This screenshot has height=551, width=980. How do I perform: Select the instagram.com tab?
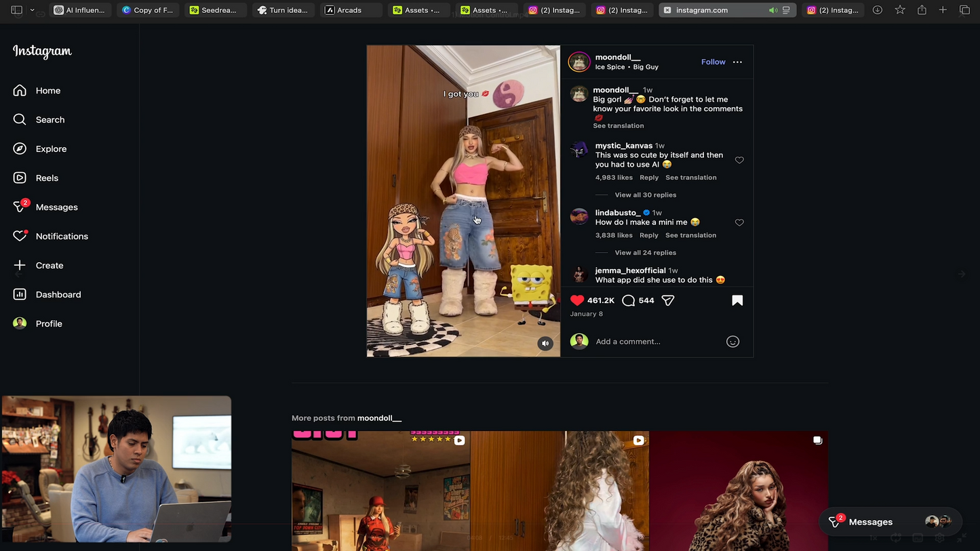728,10
